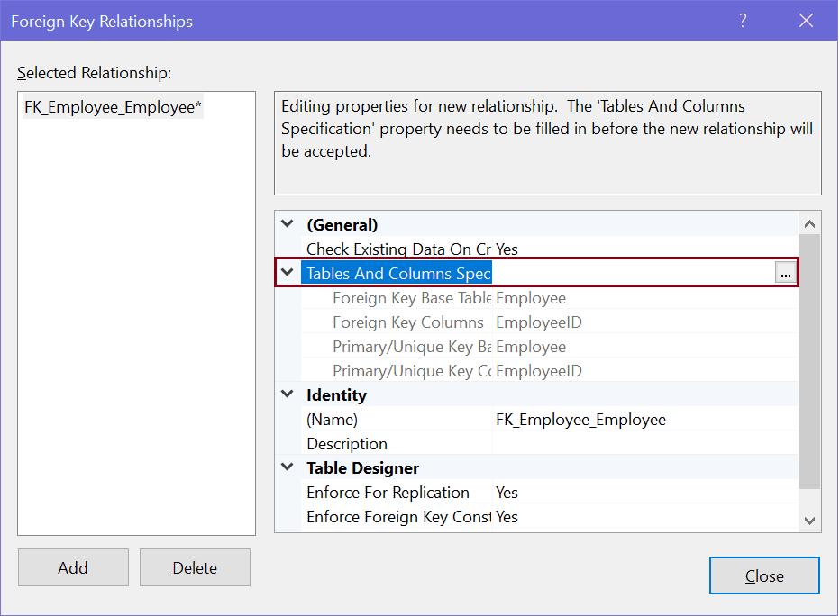Open the Enforce For Replication value dropdown

pyautogui.click(x=631, y=493)
